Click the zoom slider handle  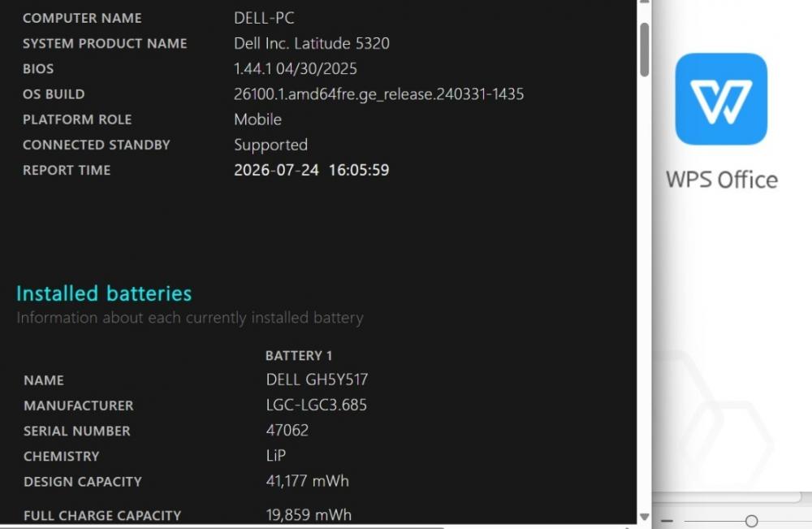click(x=751, y=521)
